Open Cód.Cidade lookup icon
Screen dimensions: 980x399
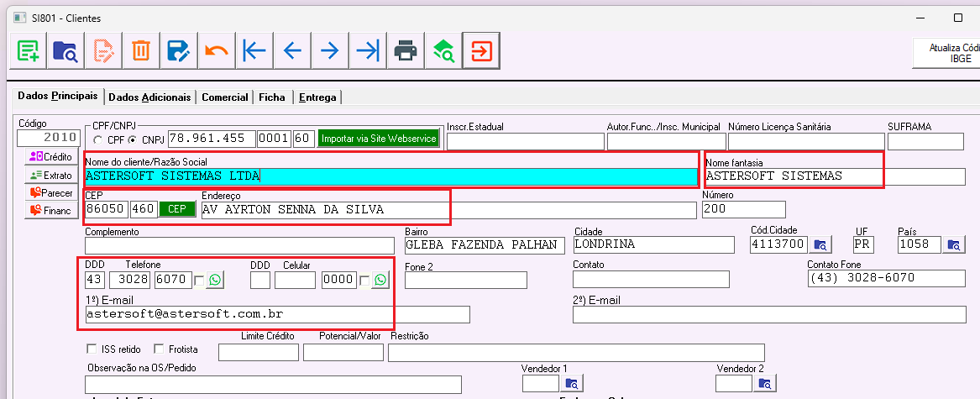click(x=820, y=244)
